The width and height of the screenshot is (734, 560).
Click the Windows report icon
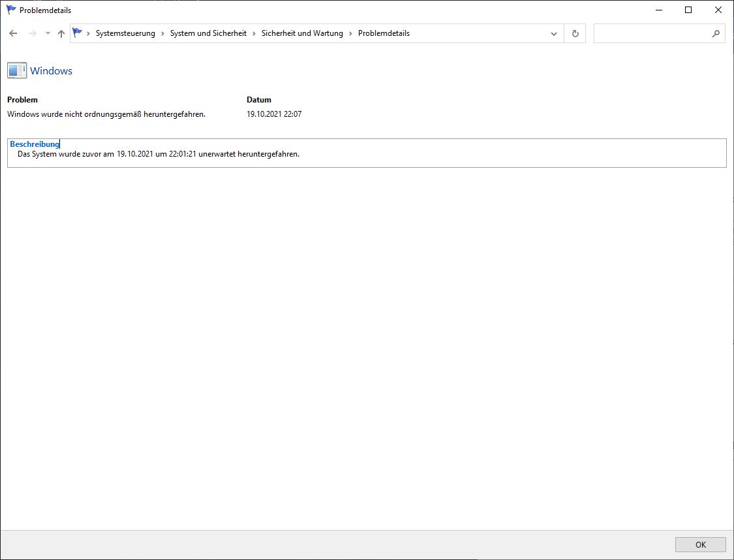(x=17, y=70)
